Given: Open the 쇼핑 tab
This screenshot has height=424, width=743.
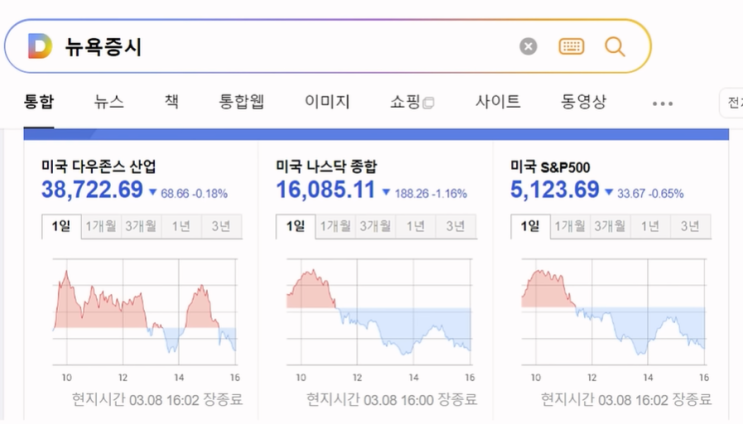Looking at the screenshot, I should click(x=406, y=101).
